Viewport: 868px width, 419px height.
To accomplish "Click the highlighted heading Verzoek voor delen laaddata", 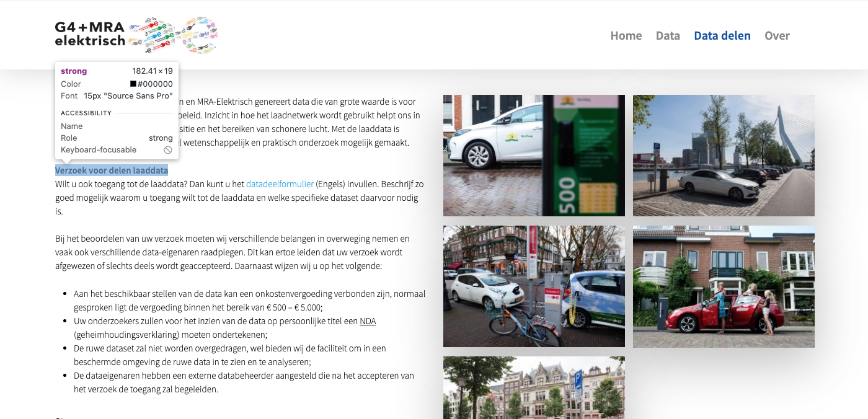I will point(112,170).
